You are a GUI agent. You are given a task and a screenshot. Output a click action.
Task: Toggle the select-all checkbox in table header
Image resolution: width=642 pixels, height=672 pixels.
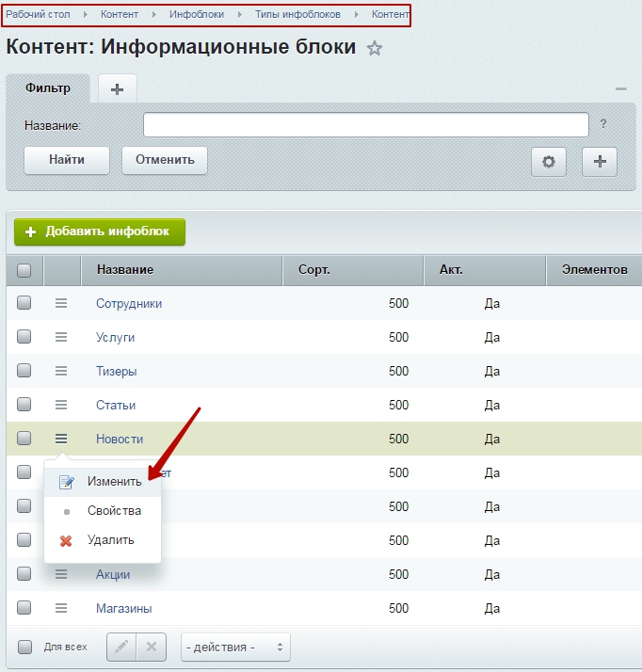click(24, 270)
